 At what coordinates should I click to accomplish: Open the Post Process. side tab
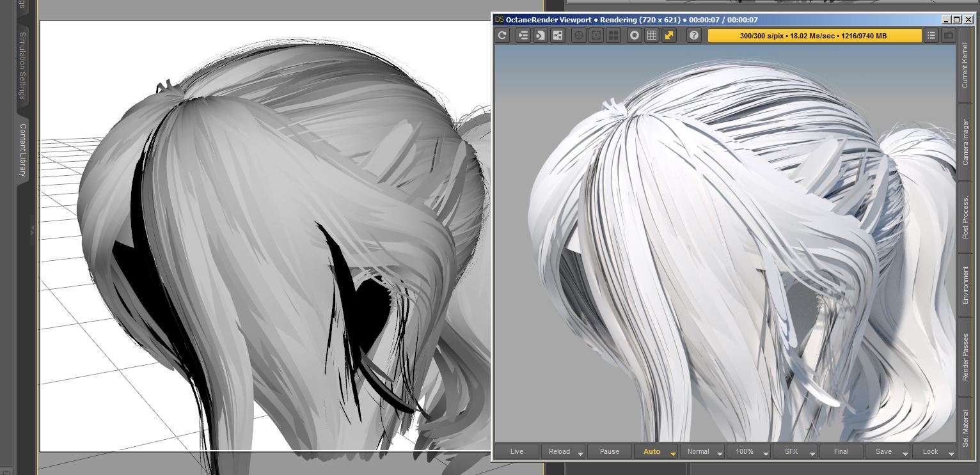(x=965, y=217)
